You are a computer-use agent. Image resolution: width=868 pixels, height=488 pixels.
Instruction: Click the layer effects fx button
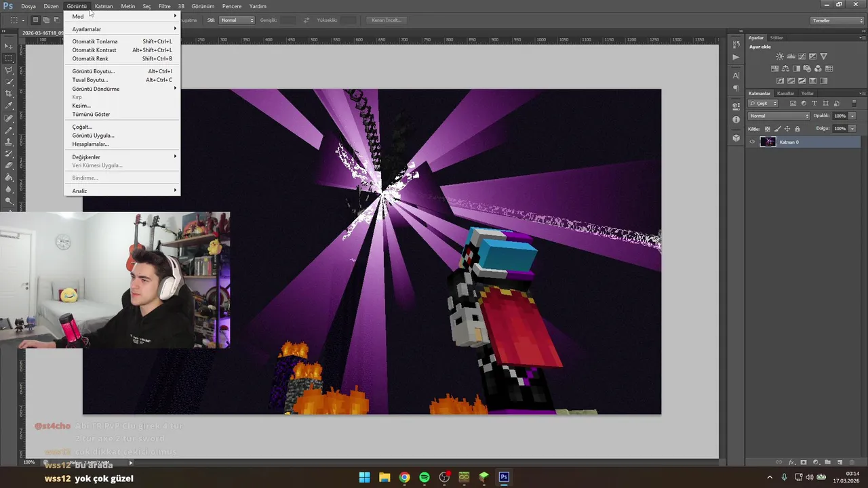[791, 462]
